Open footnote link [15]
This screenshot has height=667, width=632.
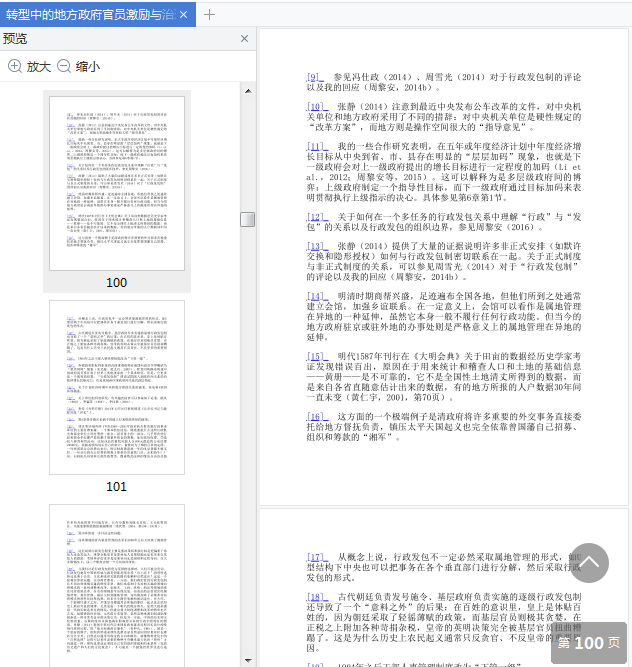coord(317,356)
